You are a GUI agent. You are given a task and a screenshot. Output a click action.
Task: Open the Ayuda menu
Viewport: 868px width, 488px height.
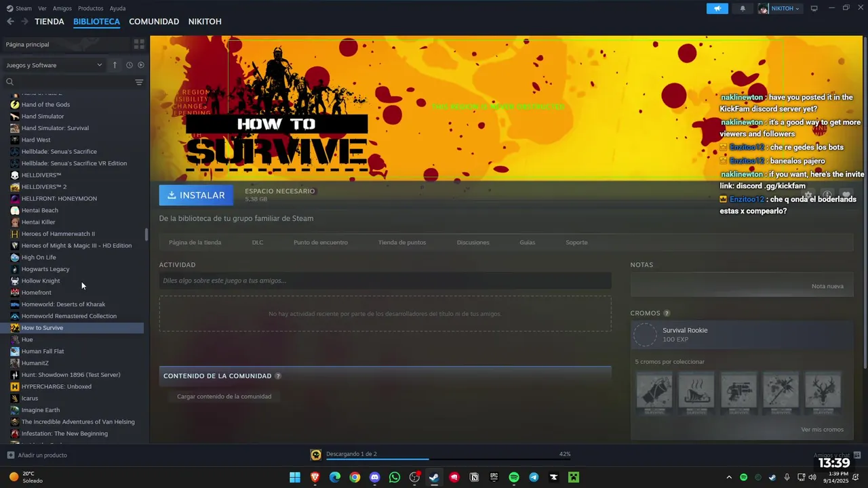[117, 8]
